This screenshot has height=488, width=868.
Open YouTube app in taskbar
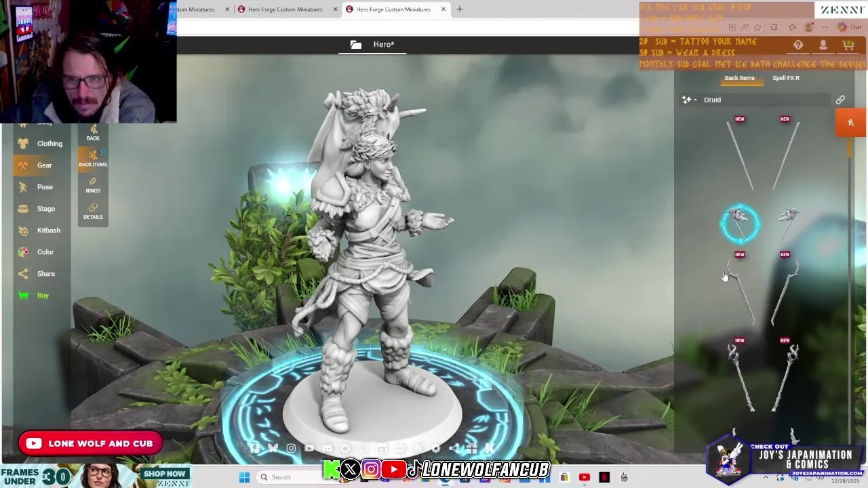pos(585,477)
